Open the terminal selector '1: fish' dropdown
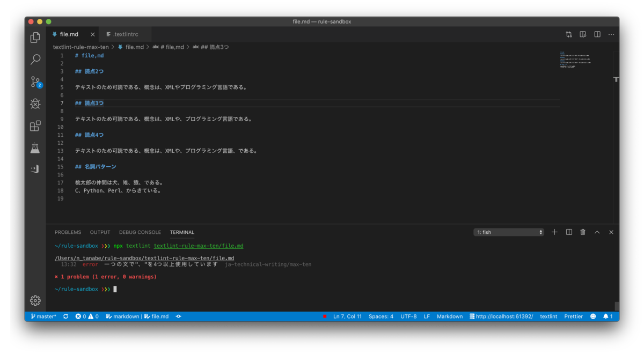 [x=509, y=232]
